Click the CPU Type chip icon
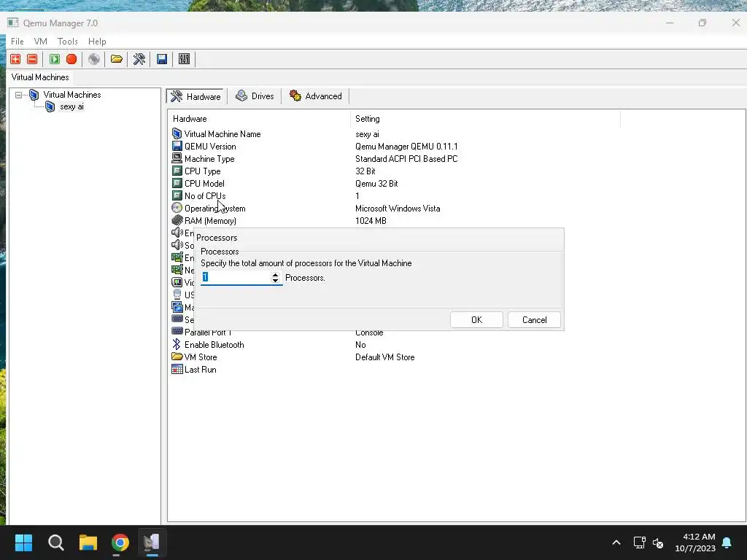The height and width of the screenshot is (560, 747). pyautogui.click(x=177, y=171)
